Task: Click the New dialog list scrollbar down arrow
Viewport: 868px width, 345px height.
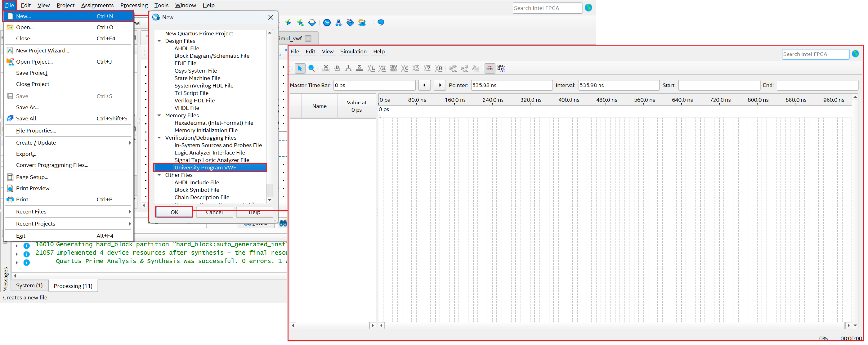Action: click(269, 200)
